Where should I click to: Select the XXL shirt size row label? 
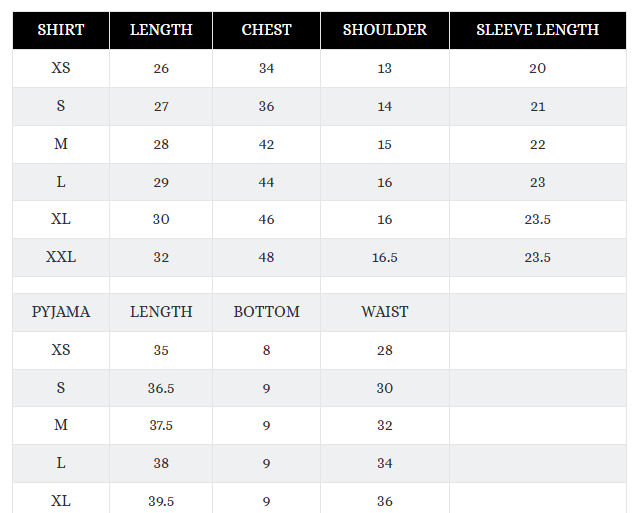click(61, 257)
